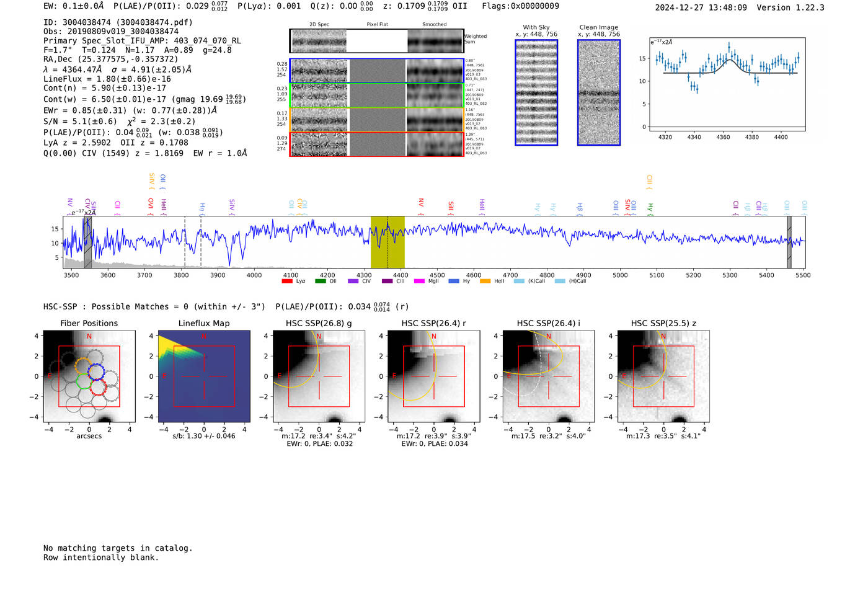Image resolution: width=868 pixels, height=591 pixels.
Task: Click the EWr: 0, PLAE: 0.034 label
Action: coord(435,444)
